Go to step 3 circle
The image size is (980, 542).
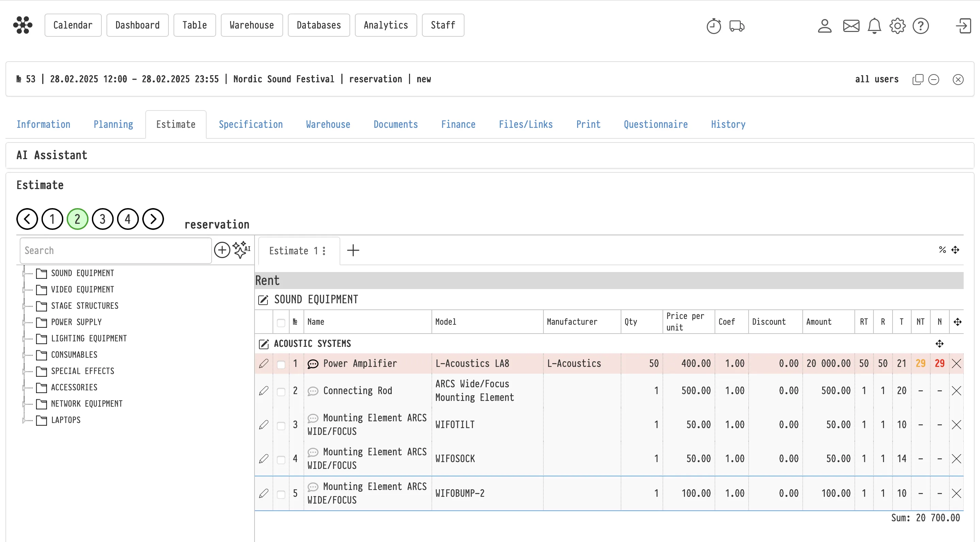click(102, 219)
